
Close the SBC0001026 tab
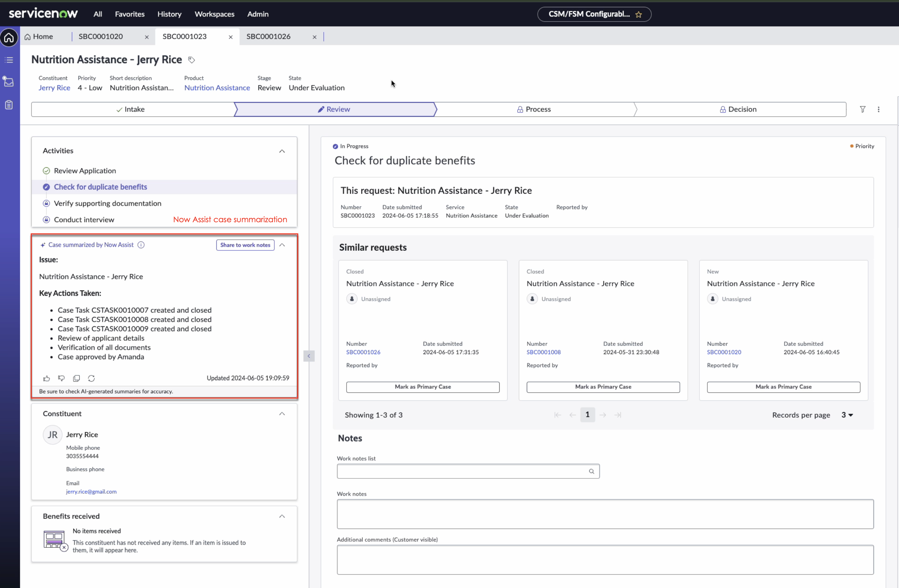coord(314,37)
